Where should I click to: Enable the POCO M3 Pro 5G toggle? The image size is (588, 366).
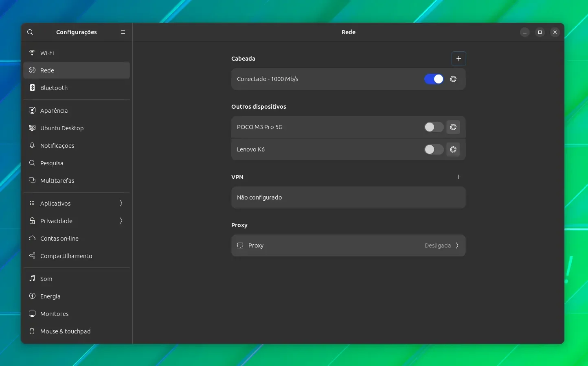tap(434, 127)
